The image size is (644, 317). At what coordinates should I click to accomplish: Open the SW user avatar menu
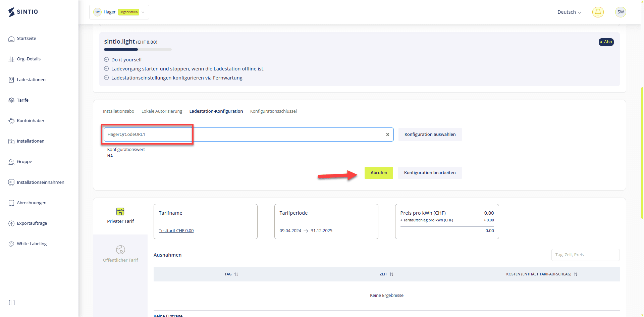[621, 12]
